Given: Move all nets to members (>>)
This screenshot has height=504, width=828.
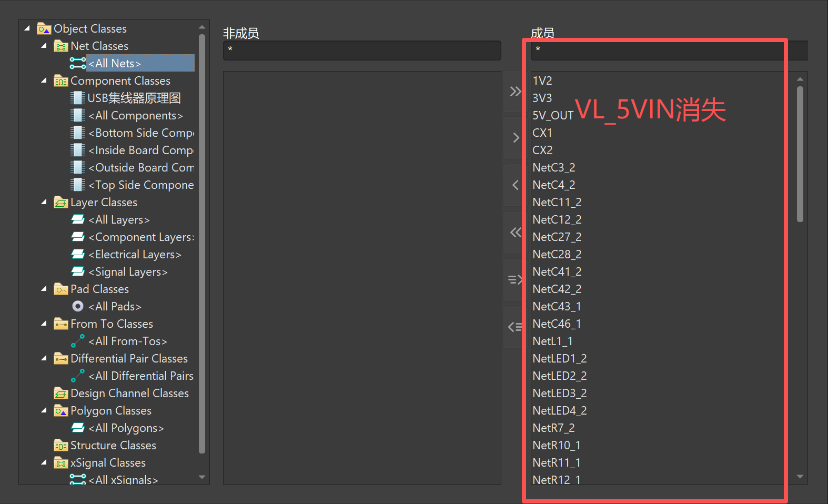Looking at the screenshot, I should 514,92.
